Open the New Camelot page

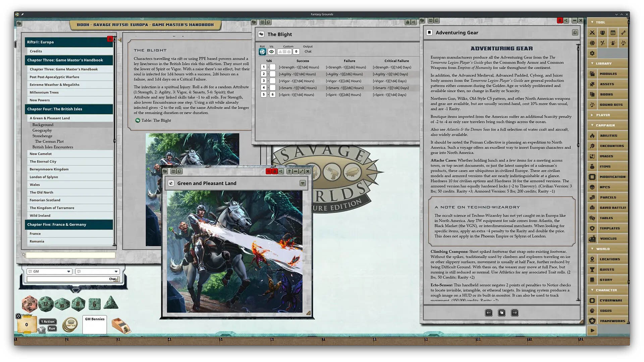[x=70, y=154]
